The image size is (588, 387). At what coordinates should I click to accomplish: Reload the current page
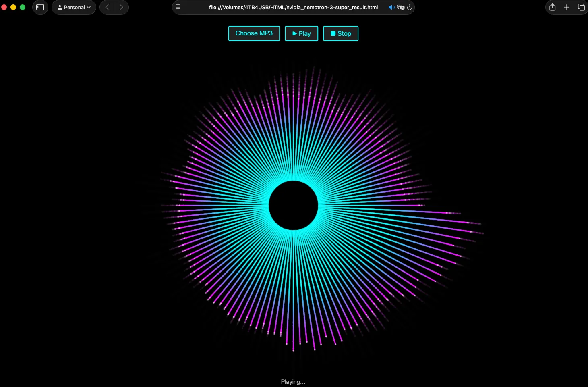click(x=409, y=7)
